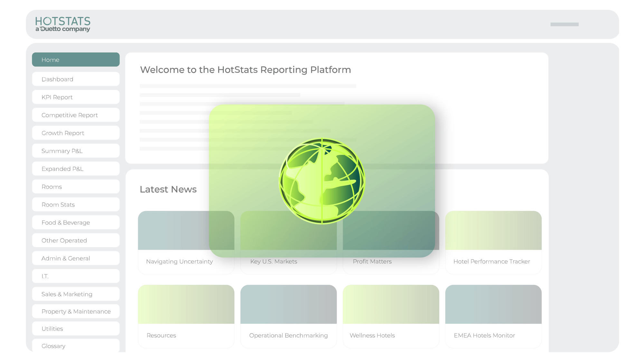Viewport: 644px width, 362px height.
Task: Click the green globe icon
Action: (322, 181)
